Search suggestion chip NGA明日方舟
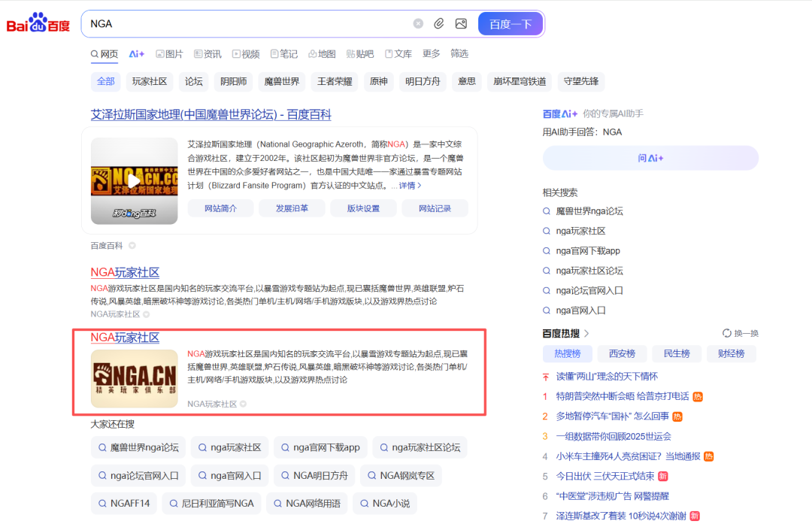812x527 pixels. pyautogui.click(x=314, y=475)
